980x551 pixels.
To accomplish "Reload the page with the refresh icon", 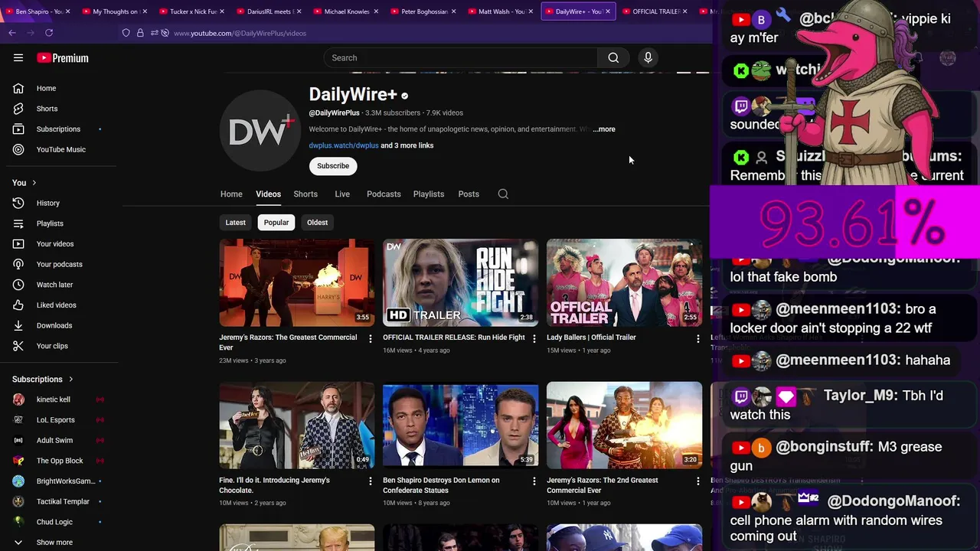I will click(x=49, y=33).
